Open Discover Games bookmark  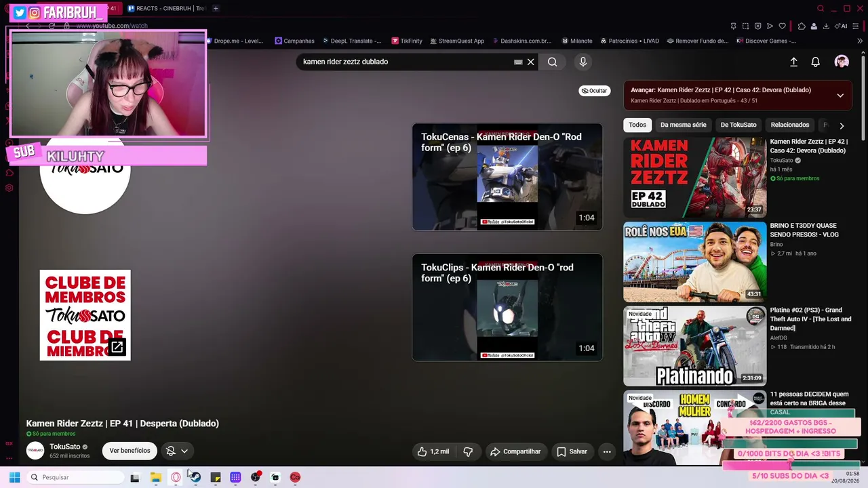tap(766, 41)
